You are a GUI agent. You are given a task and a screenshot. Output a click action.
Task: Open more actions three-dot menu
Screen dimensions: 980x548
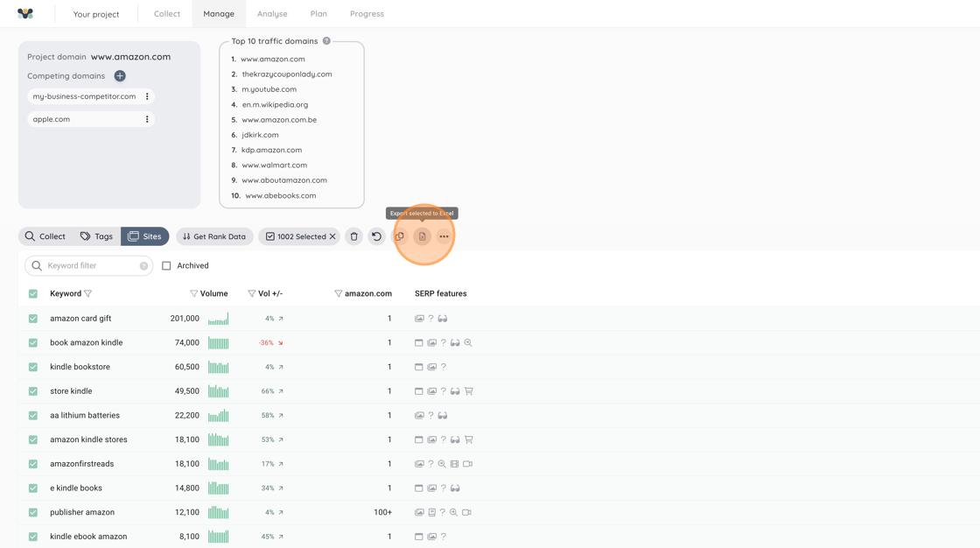point(444,236)
